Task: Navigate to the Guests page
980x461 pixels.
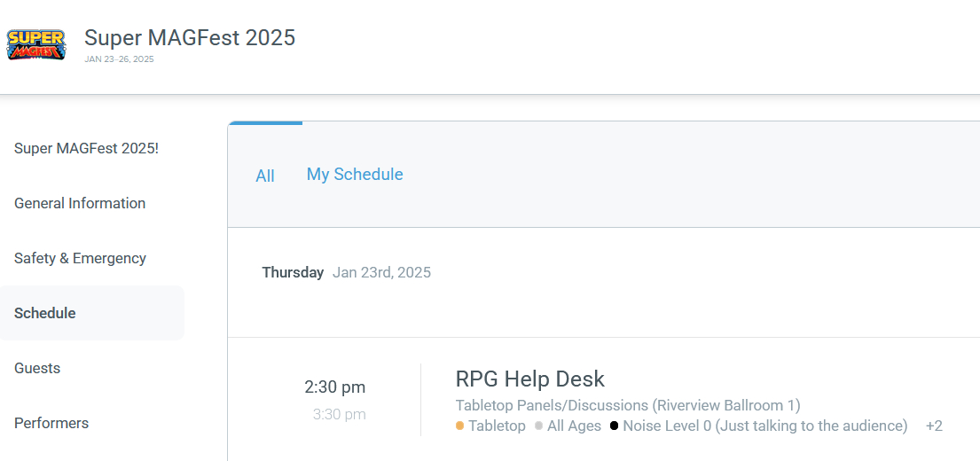Action: coord(37,368)
